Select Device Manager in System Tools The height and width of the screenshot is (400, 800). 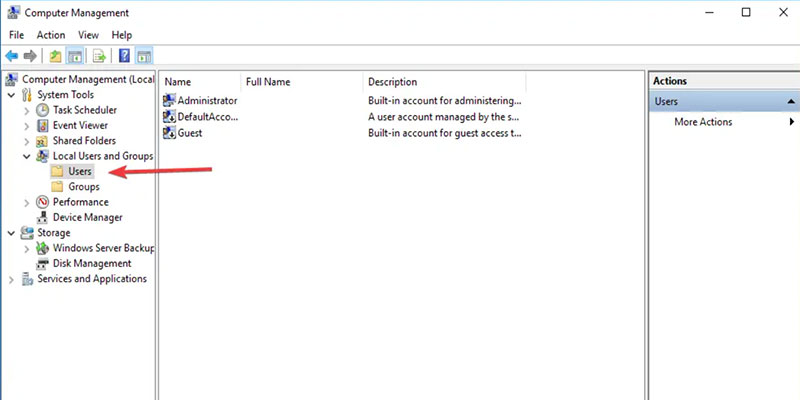pos(87,217)
